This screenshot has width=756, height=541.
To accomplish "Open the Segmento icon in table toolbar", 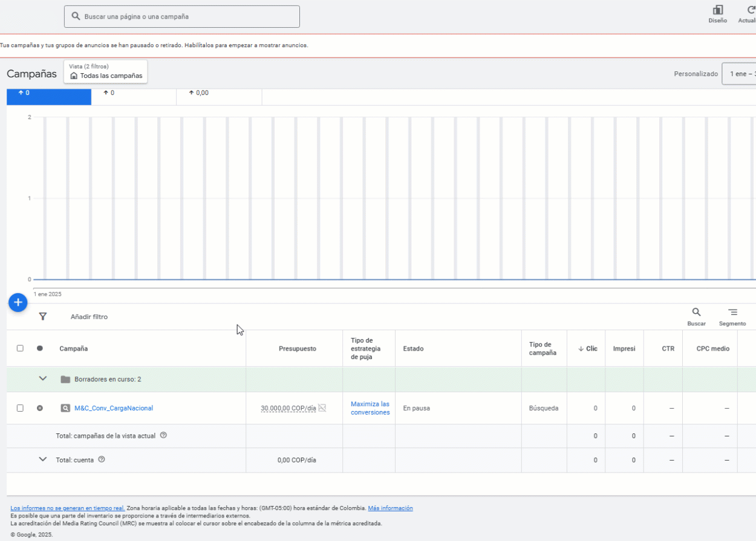I will [x=732, y=313].
